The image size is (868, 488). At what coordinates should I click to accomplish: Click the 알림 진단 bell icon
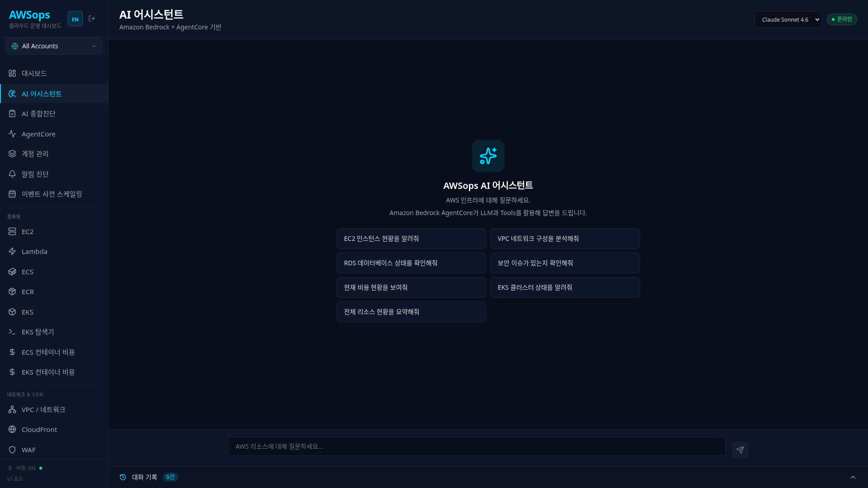(x=12, y=174)
